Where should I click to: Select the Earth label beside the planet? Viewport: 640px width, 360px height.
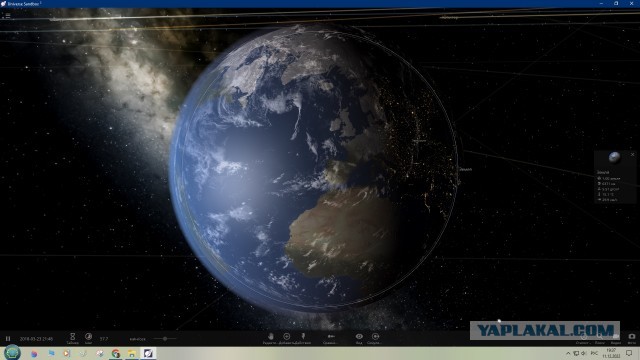click(x=465, y=169)
